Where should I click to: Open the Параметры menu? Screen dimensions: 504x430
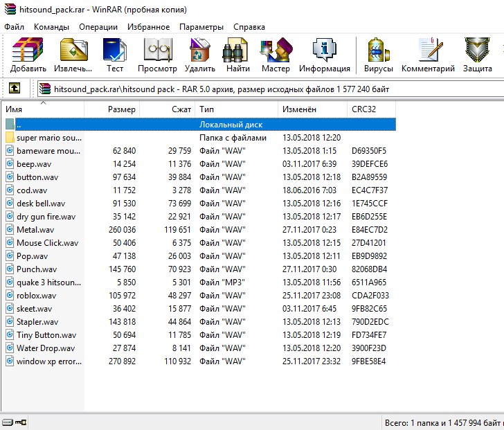click(x=201, y=27)
